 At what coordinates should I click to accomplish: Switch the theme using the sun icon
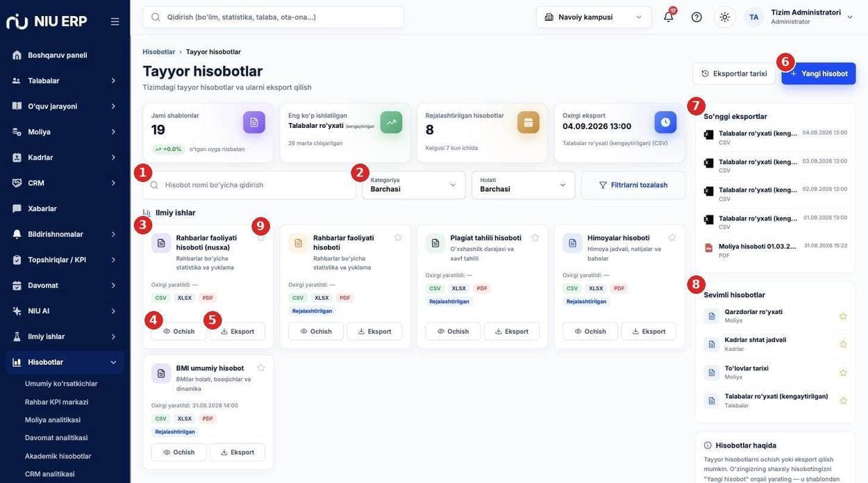pyautogui.click(x=725, y=17)
